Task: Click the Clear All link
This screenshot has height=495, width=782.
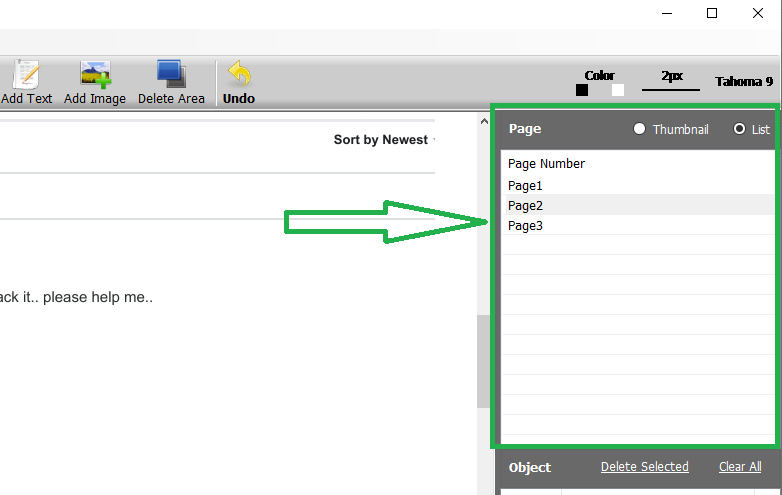Action: (740, 467)
